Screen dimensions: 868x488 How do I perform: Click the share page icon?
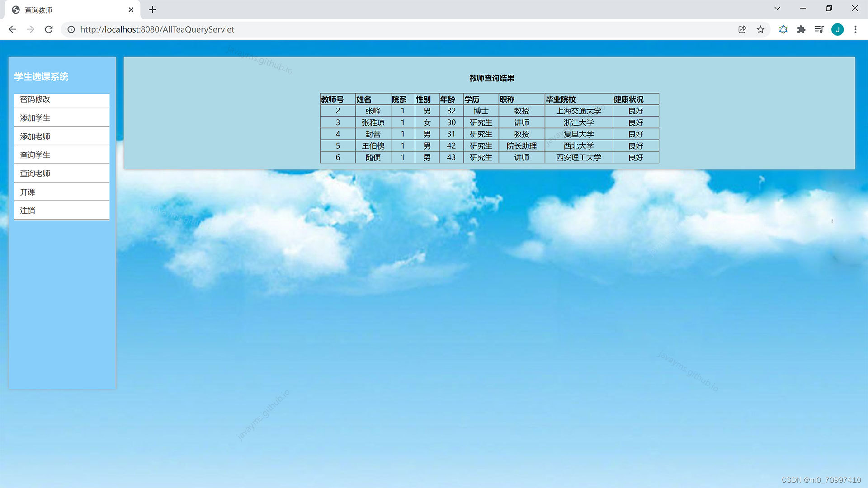tap(742, 29)
